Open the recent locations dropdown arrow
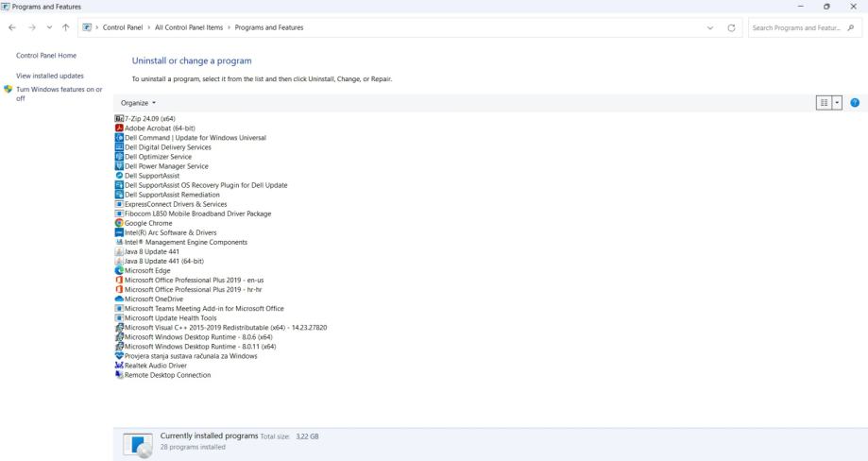The image size is (868, 461). click(49, 27)
